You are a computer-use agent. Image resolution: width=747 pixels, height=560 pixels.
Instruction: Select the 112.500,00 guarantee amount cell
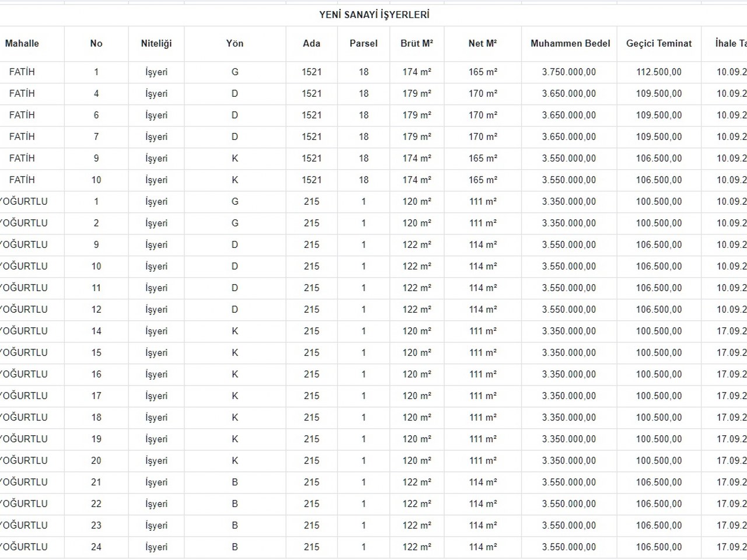(659, 72)
